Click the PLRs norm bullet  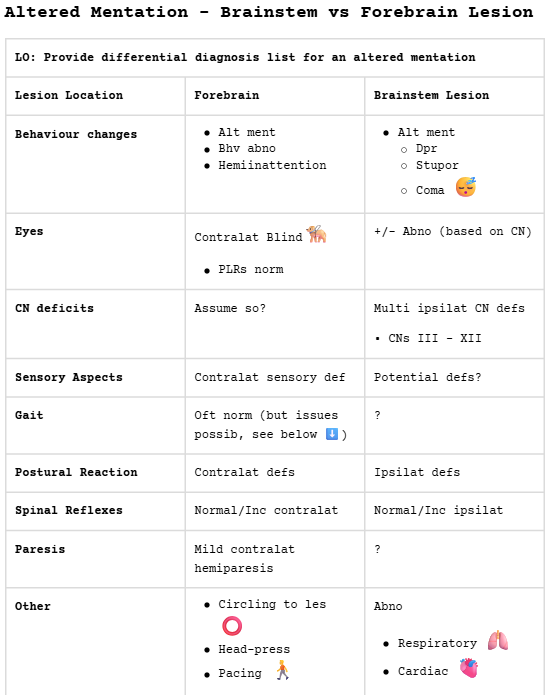pyautogui.click(x=251, y=269)
